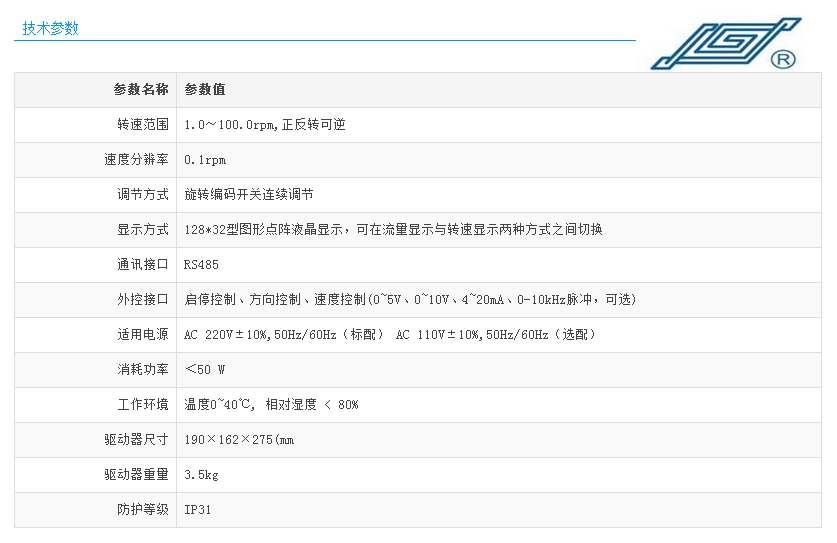Click the <50 W power consumption value
The height and width of the screenshot is (543, 837).
point(205,370)
